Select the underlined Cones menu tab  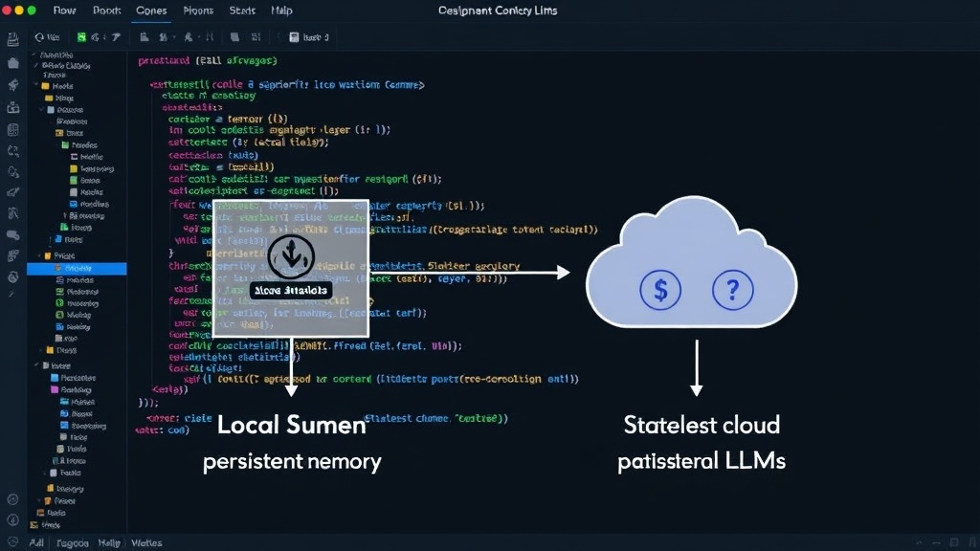pyautogui.click(x=151, y=11)
